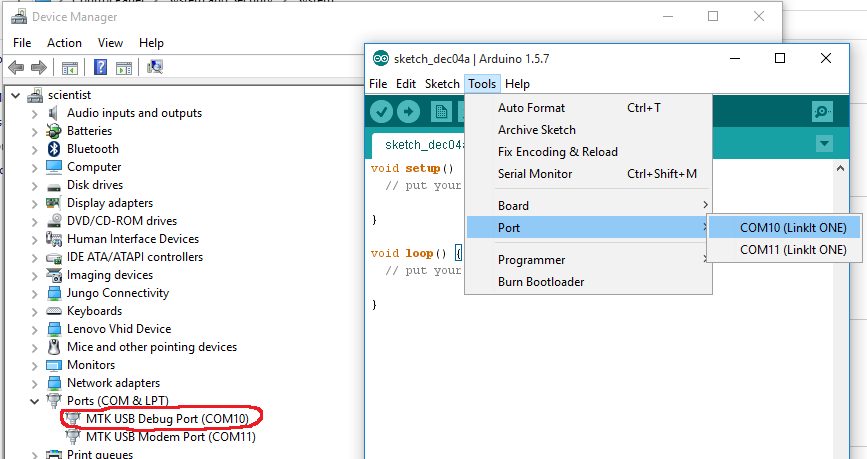Collapse the Ports (COM & LPT) node
Viewport: 867px width, 459px height.
(34, 401)
